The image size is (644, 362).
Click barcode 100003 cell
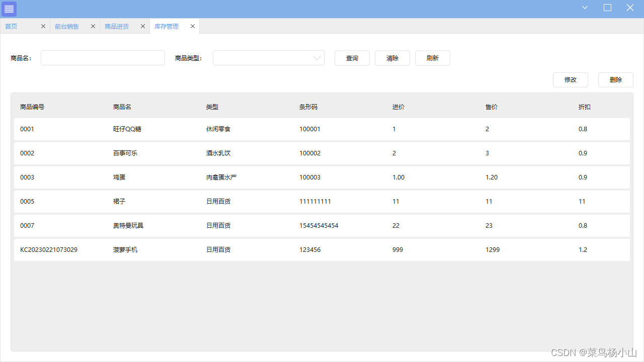(x=310, y=177)
